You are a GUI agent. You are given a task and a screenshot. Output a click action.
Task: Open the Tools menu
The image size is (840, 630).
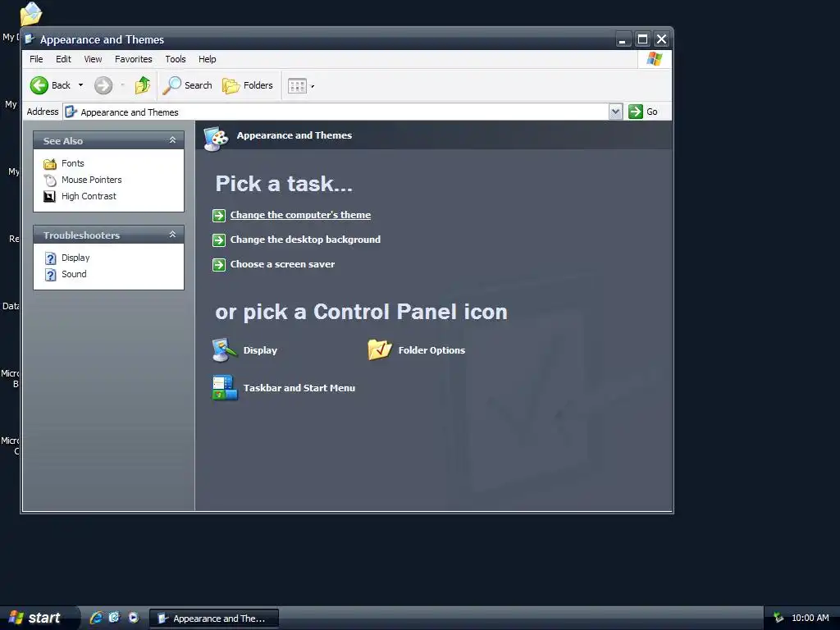coord(176,59)
